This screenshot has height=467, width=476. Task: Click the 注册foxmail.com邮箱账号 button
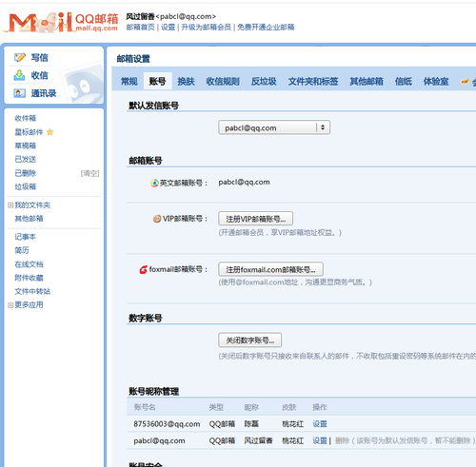point(270,269)
